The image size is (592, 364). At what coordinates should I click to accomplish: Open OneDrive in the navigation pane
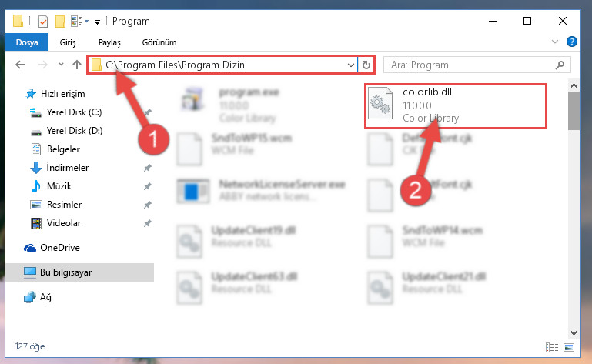[x=59, y=248]
